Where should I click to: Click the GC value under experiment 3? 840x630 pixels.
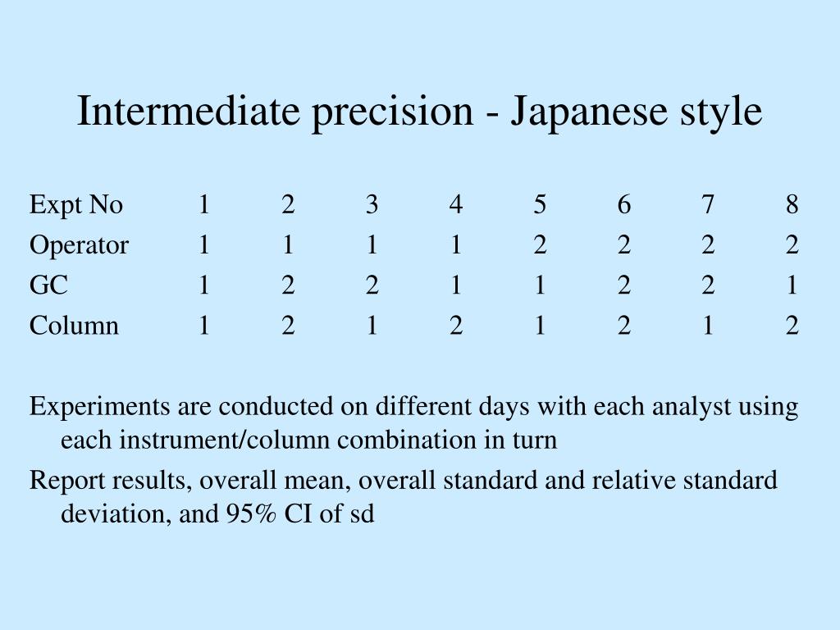tap(372, 285)
